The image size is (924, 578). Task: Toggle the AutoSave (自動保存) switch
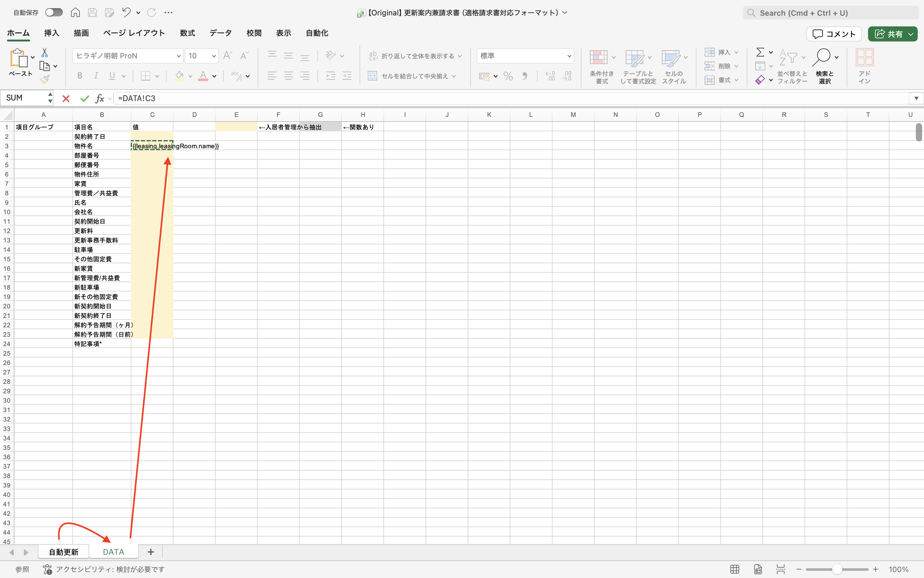coord(53,13)
